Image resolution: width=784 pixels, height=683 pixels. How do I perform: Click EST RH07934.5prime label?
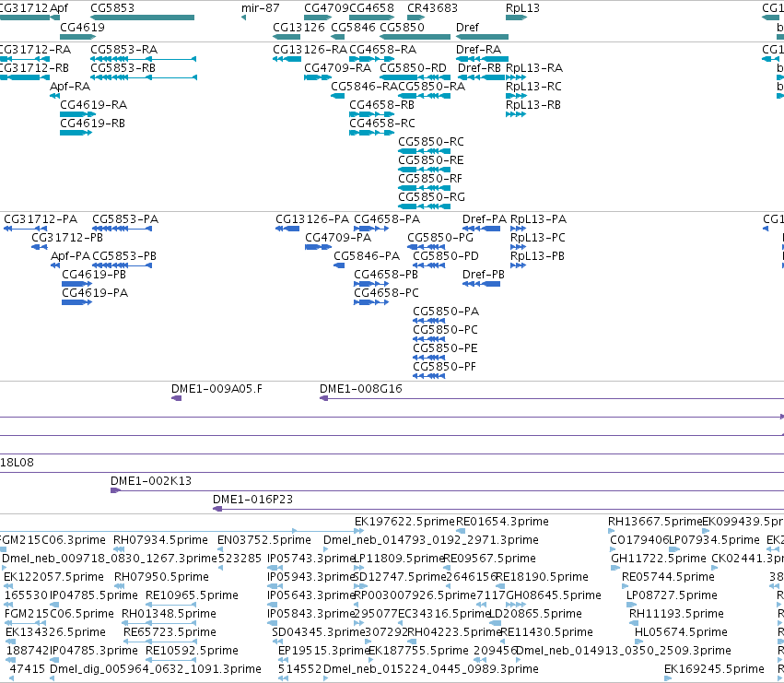[x=160, y=540]
